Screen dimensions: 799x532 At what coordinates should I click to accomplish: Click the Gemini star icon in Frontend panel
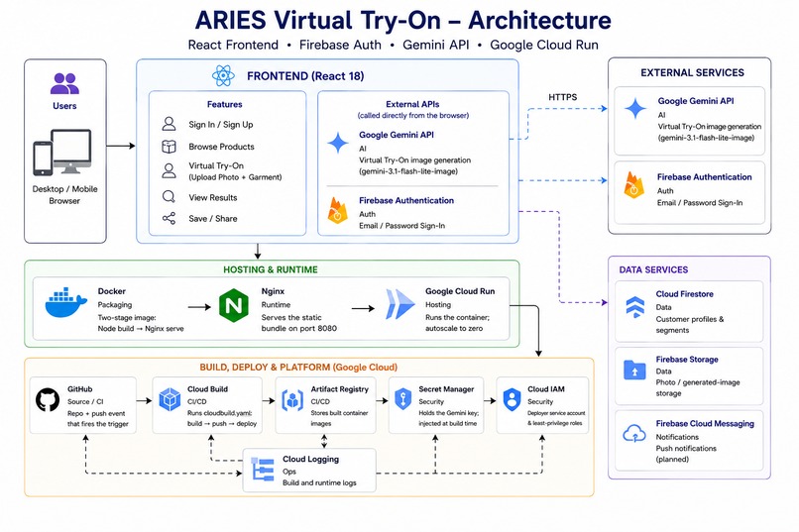click(338, 143)
